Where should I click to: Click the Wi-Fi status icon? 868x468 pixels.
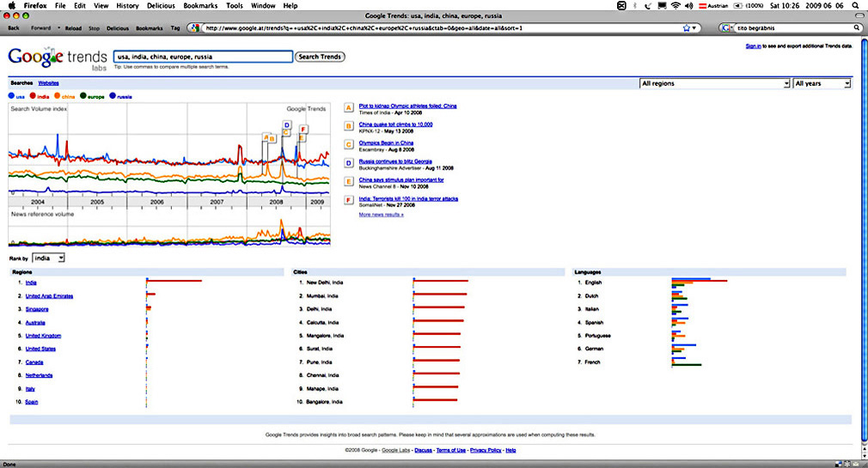coord(675,5)
